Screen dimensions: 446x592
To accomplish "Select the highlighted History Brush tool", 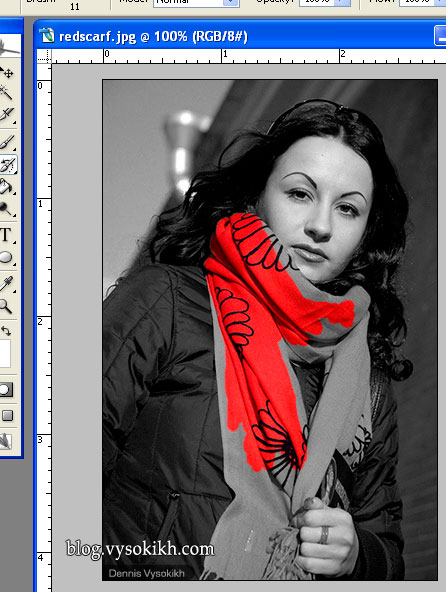I will pos(8,165).
